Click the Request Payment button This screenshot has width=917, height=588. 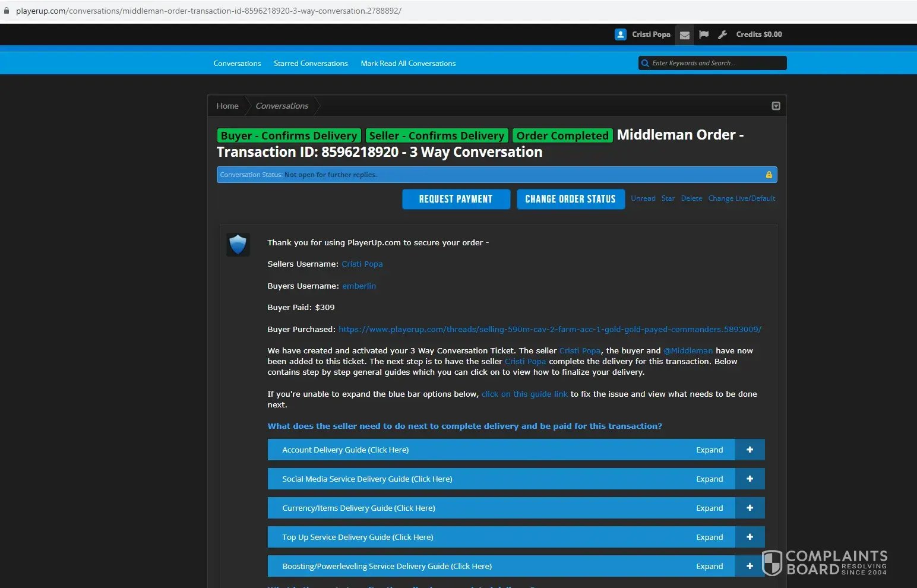456,199
